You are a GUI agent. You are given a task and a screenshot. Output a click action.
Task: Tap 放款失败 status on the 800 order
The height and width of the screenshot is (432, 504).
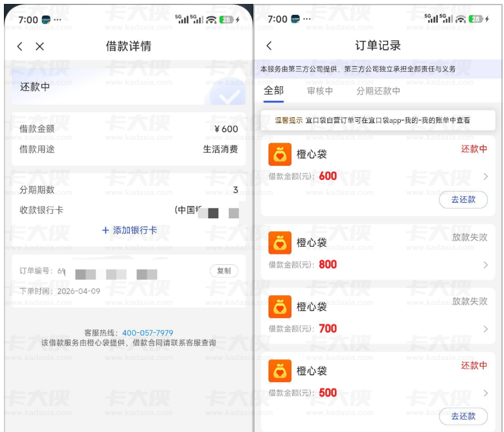click(470, 237)
